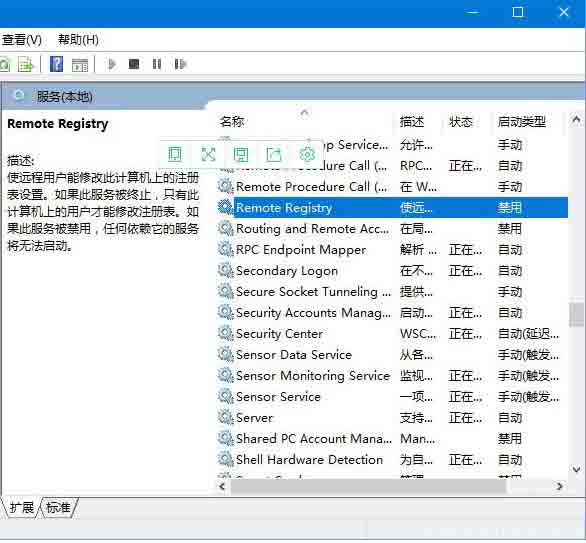Click the 自动(延迟... startup type of Security Center
Image resolution: width=586 pixels, height=543 pixels.
[x=528, y=333]
